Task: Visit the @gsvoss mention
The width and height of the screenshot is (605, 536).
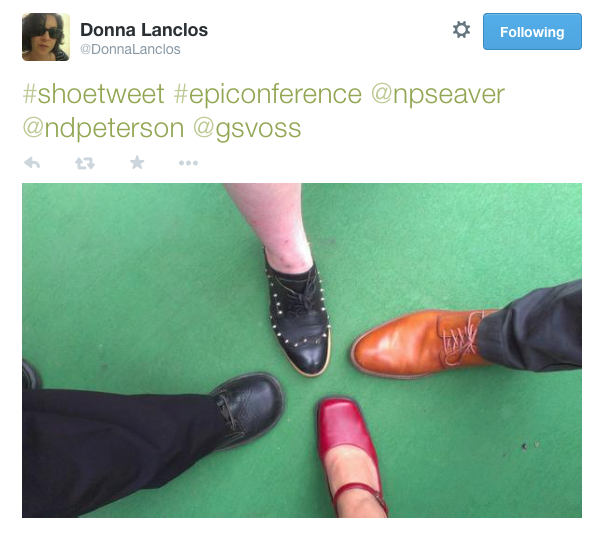Action: [x=247, y=129]
